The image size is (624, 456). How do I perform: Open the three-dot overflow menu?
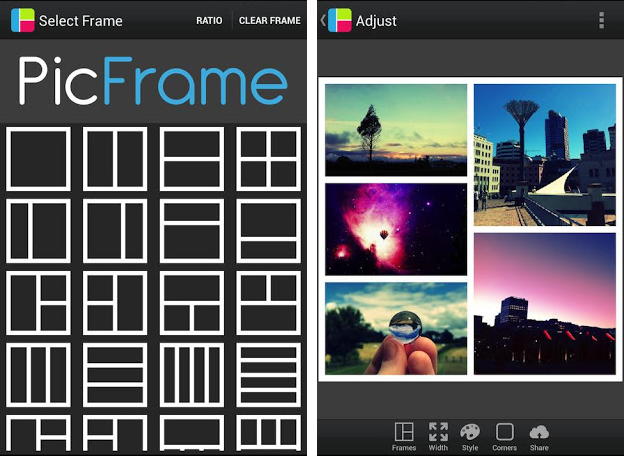point(601,20)
